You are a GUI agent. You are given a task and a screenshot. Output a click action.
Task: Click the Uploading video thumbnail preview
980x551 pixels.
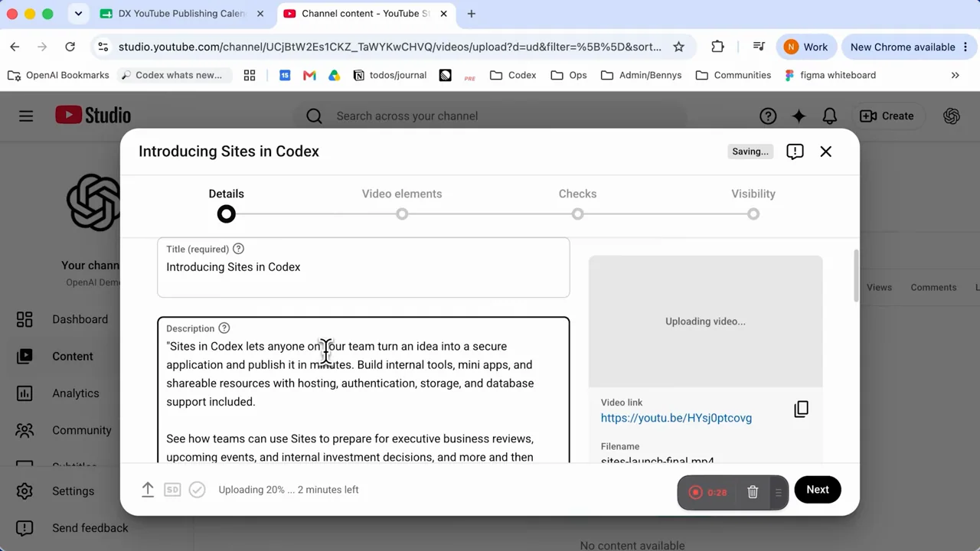(705, 321)
